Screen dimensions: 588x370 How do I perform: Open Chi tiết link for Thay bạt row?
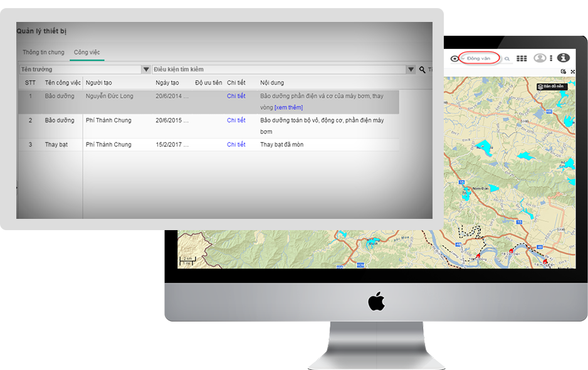tap(236, 145)
